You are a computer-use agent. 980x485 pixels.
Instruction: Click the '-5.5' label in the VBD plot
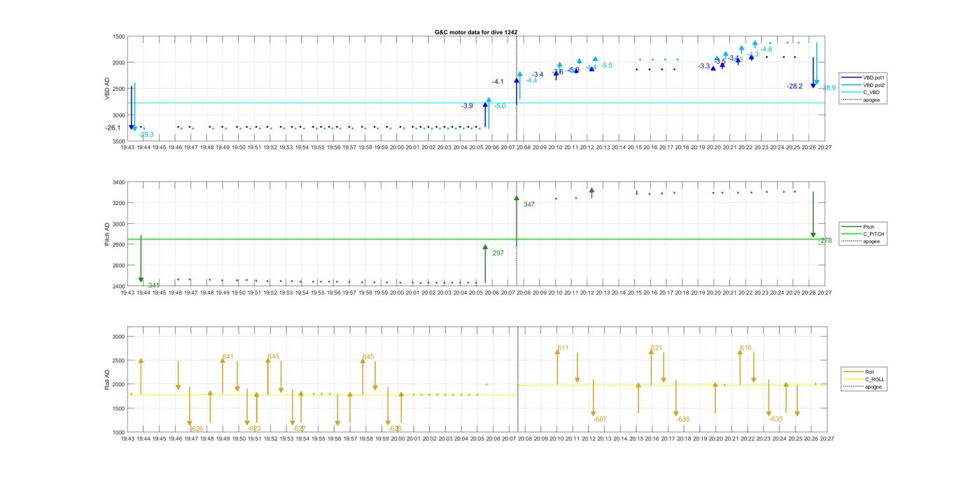(606, 65)
